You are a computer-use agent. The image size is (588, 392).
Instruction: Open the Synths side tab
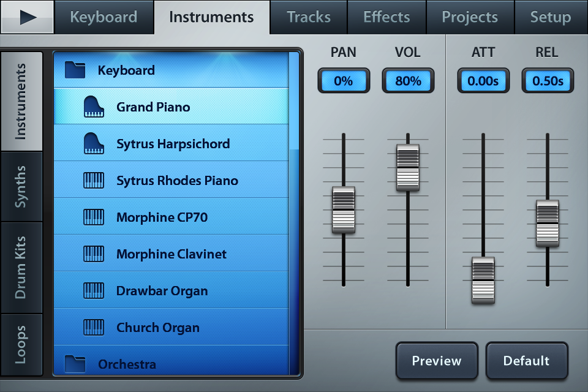(21, 187)
